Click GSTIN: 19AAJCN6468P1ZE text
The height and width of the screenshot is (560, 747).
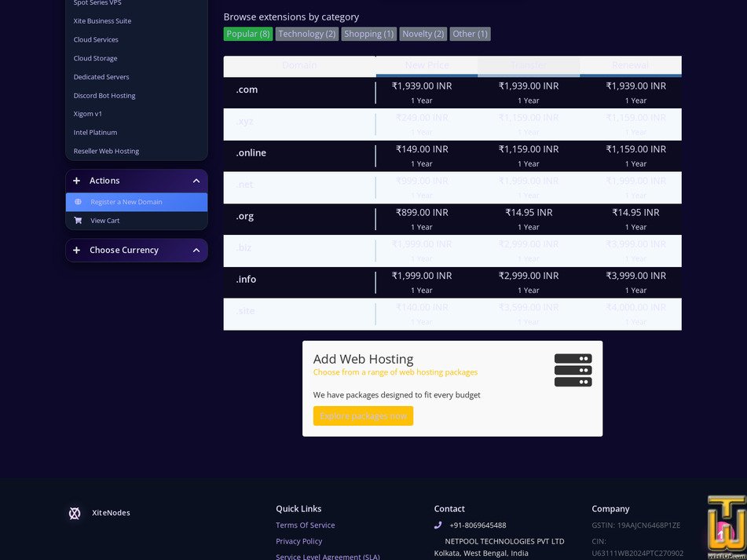click(x=636, y=525)
